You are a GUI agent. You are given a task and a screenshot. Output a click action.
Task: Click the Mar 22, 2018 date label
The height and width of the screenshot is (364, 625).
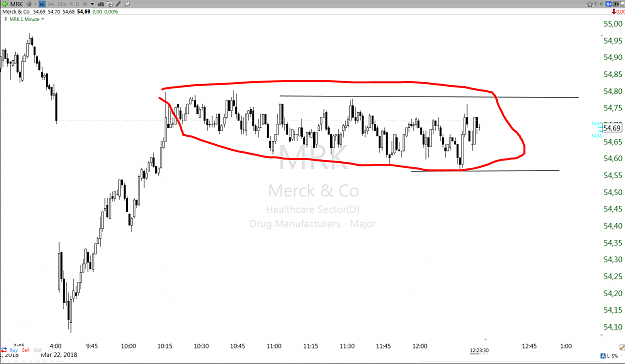coord(59,355)
